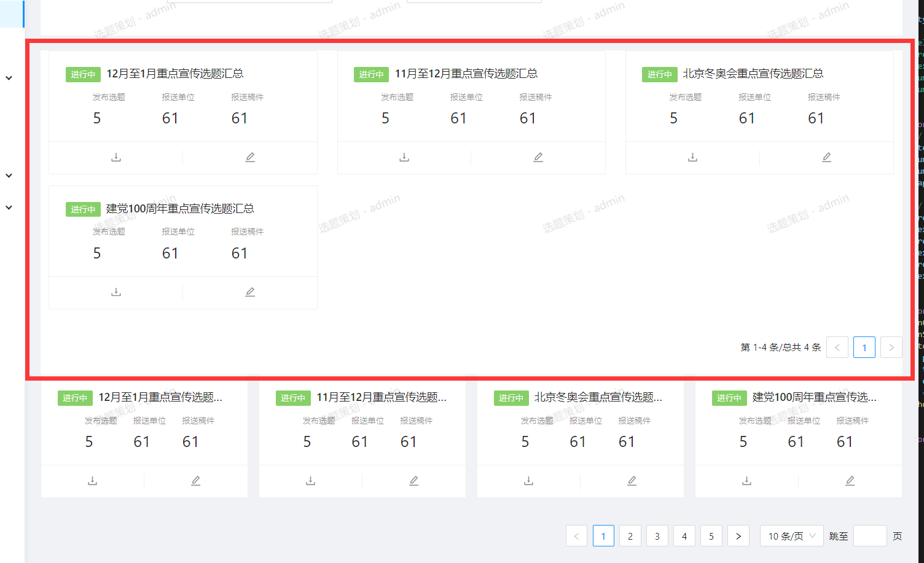Edit the 北京冬奥会重点宣传选题汇总 card
The image size is (924, 563).
tap(826, 157)
